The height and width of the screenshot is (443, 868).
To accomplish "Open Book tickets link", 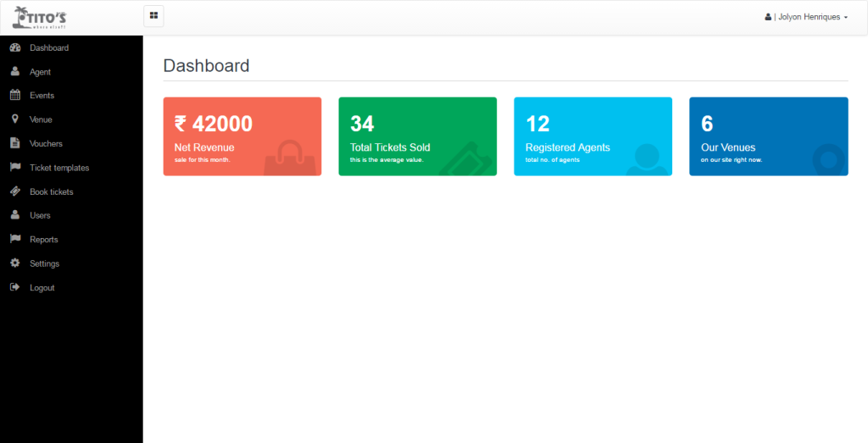I will coord(52,192).
